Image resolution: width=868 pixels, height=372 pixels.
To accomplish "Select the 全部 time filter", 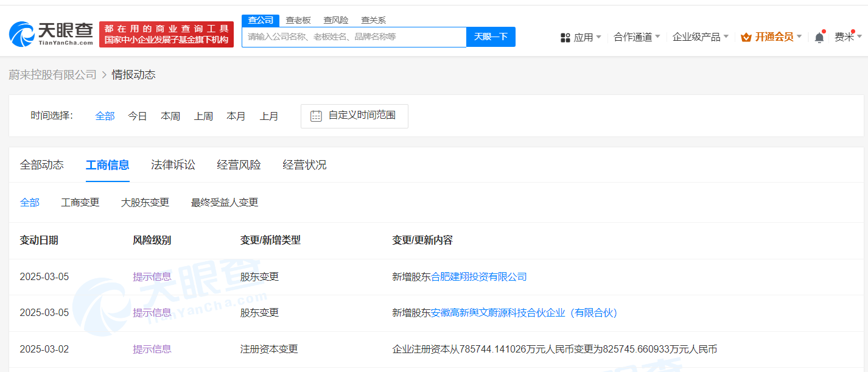I will [105, 116].
